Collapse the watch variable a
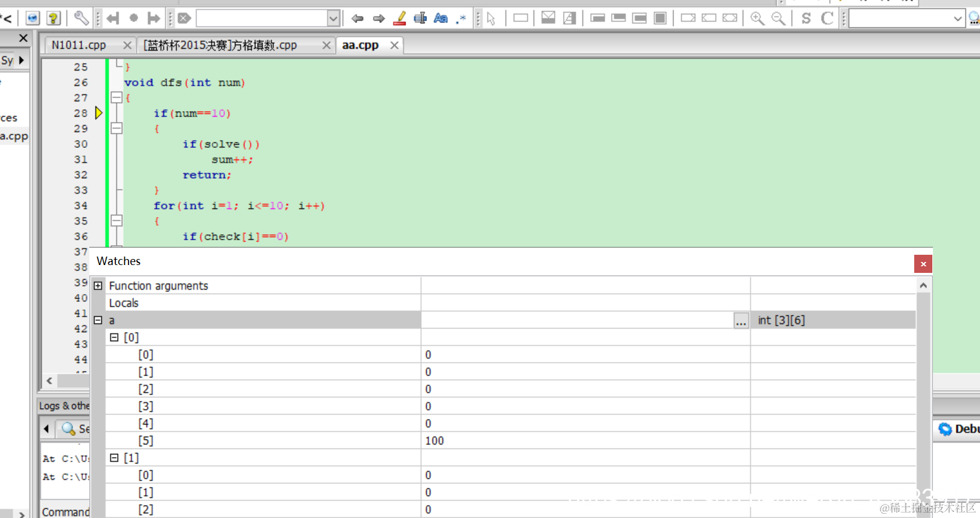Screen dimensions: 980x518 tap(98, 320)
